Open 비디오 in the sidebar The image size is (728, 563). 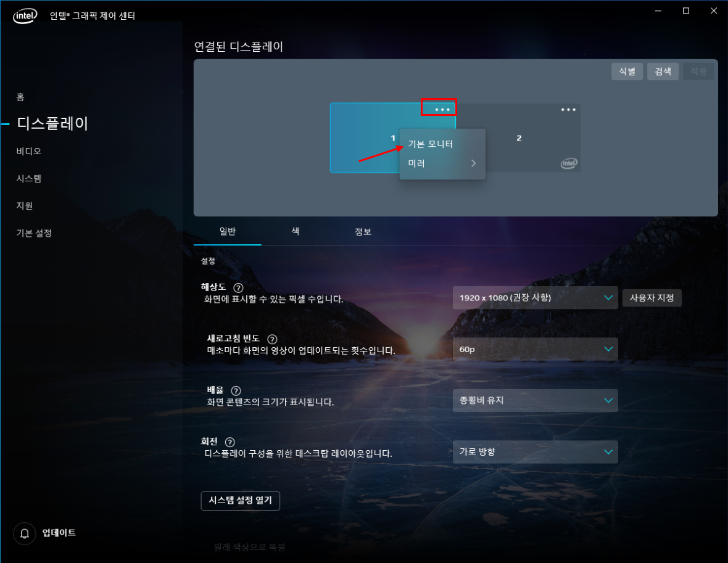29,151
